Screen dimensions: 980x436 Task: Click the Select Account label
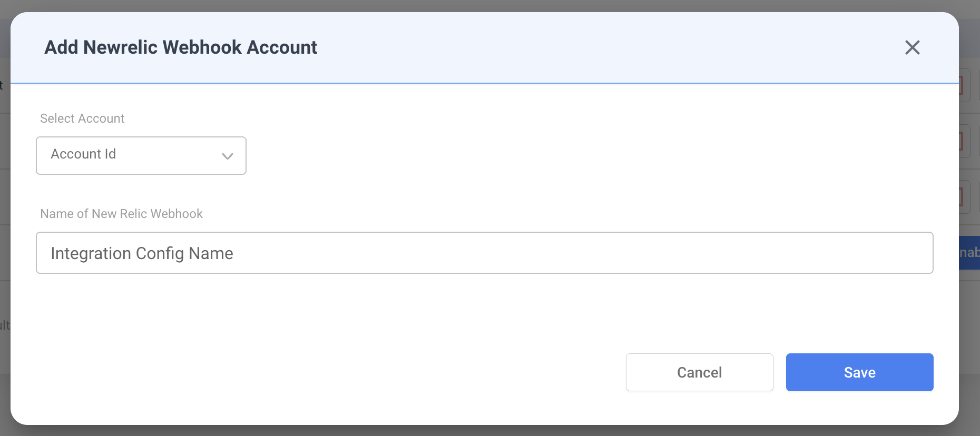82,118
